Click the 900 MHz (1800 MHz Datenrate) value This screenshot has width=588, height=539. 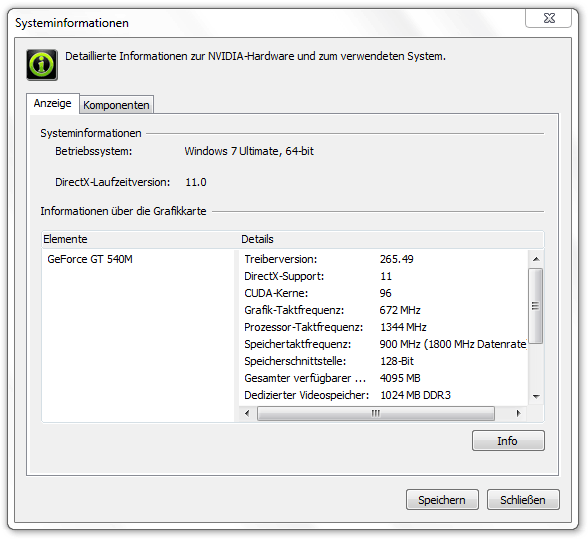(x=453, y=344)
